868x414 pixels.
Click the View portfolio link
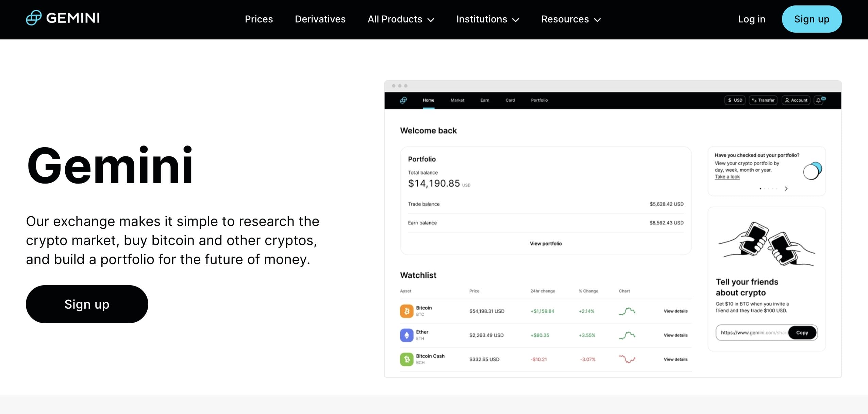tap(545, 243)
